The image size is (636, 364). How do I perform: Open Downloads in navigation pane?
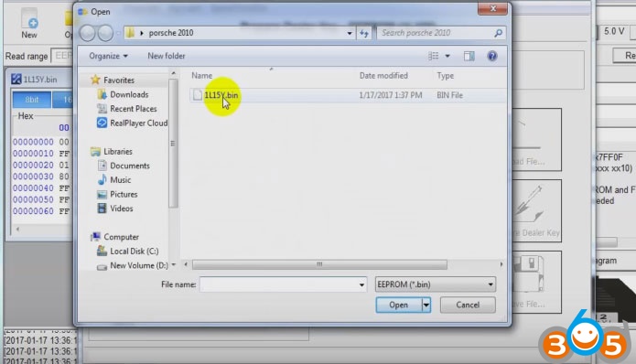tap(129, 94)
